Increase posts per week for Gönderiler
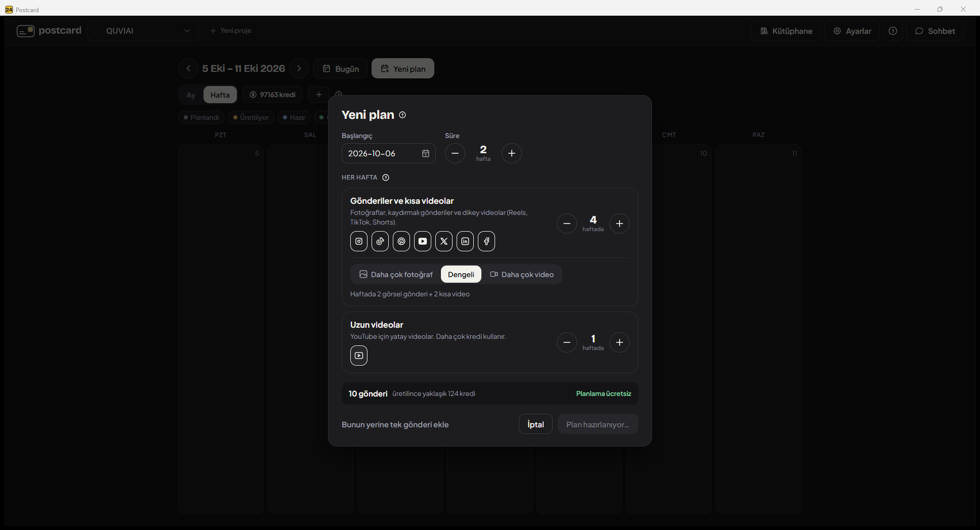Viewport: 980px width, 530px height. (x=620, y=224)
